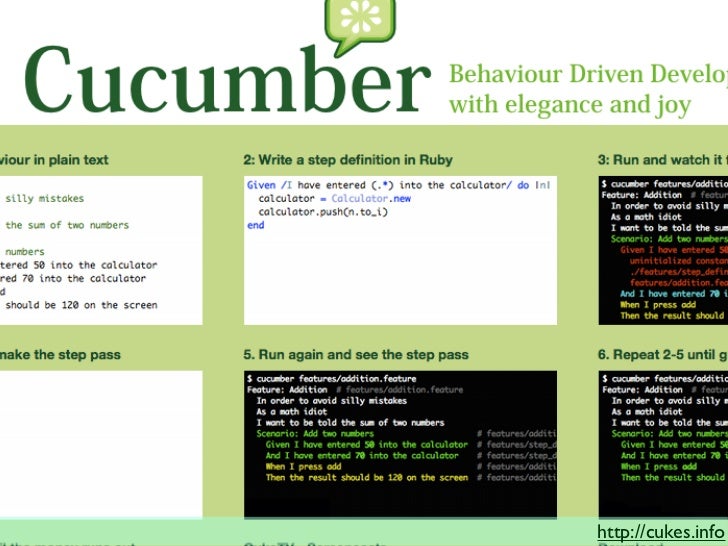Screen dimensions: 728x546
Task: Click 'the sum of two numbers' in plain text panel
Action: (67, 226)
